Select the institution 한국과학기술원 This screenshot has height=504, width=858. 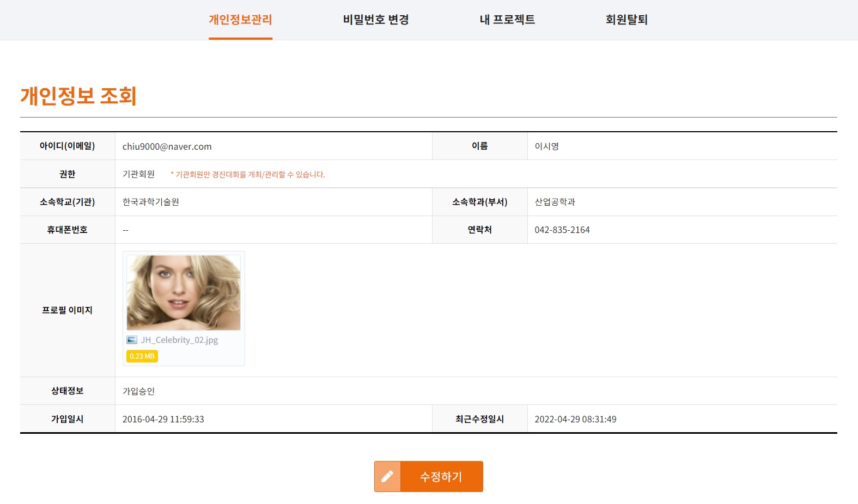click(x=150, y=202)
